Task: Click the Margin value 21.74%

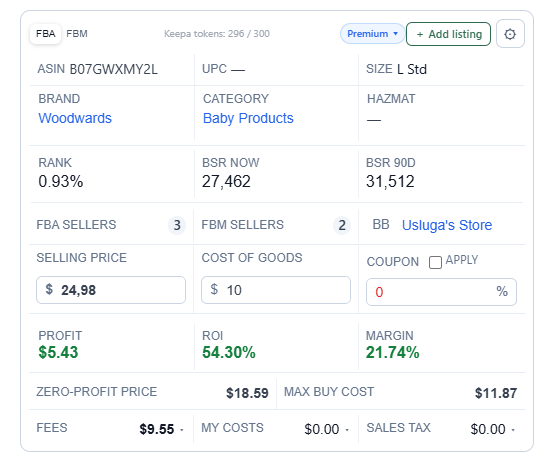Action: pos(392,352)
